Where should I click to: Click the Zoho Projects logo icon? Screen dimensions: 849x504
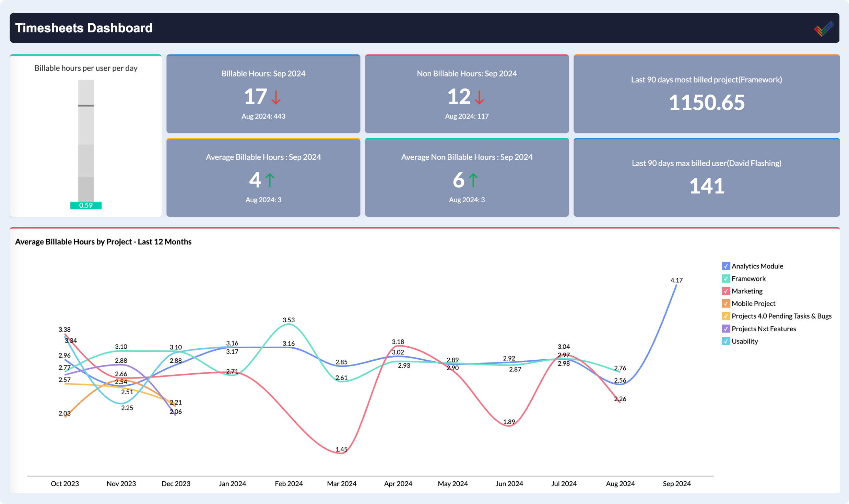[x=824, y=29]
